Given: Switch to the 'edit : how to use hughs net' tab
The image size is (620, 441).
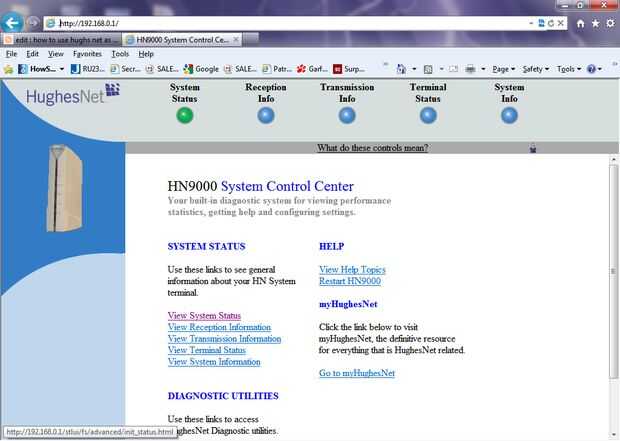Looking at the screenshot, I should pos(62,40).
